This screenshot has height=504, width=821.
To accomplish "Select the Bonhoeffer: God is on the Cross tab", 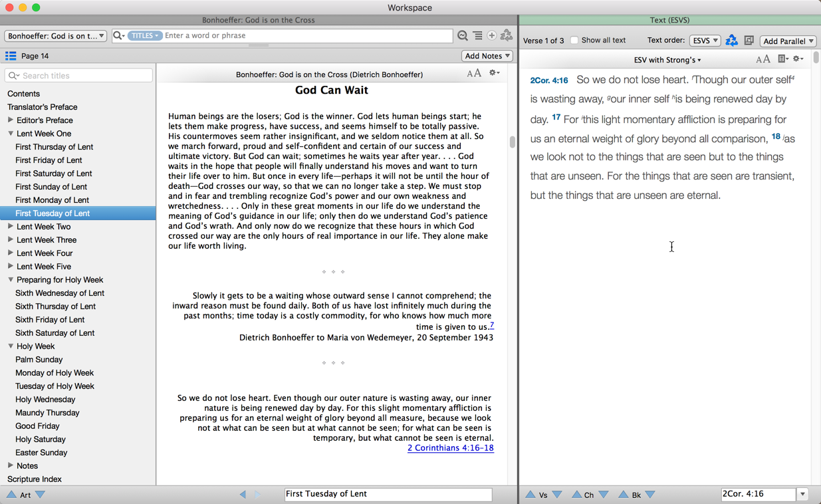I will [259, 20].
